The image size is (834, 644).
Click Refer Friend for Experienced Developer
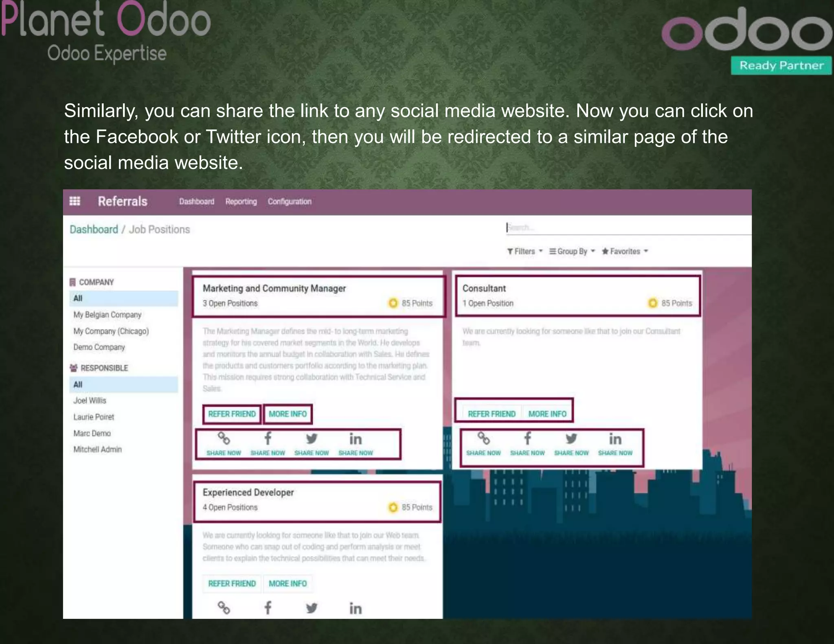pos(232,583)
